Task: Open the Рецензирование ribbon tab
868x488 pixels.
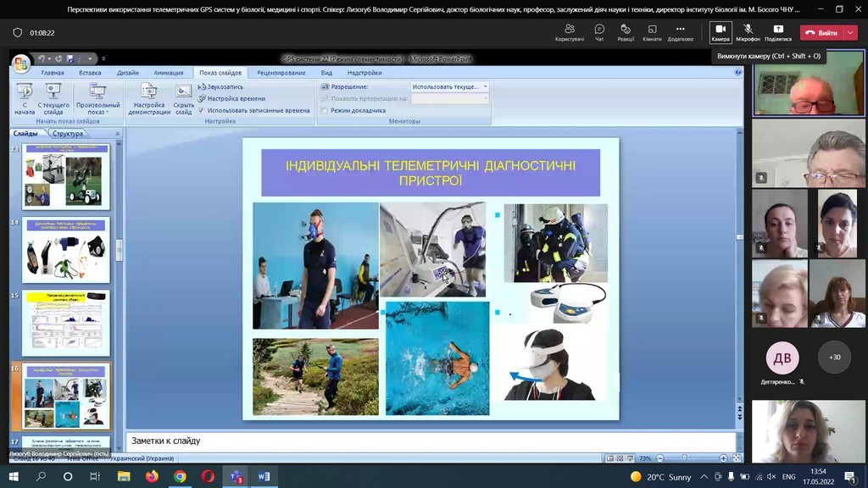Action: pos(281,73)
